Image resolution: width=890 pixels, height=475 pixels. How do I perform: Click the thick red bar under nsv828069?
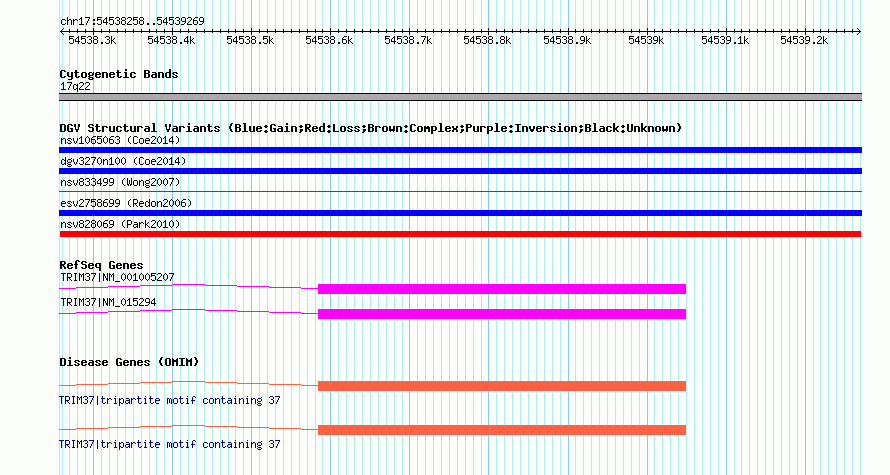pyautogui.click(x=460, y=234)
